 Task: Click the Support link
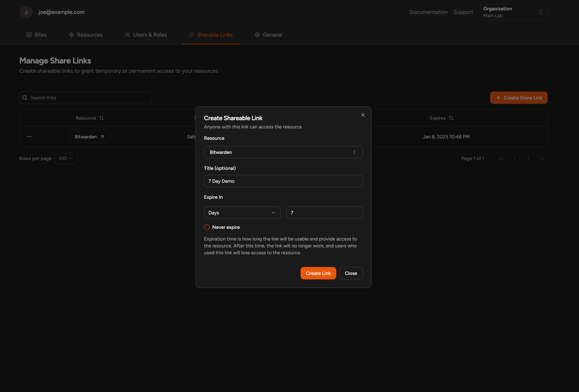(463, 12)
